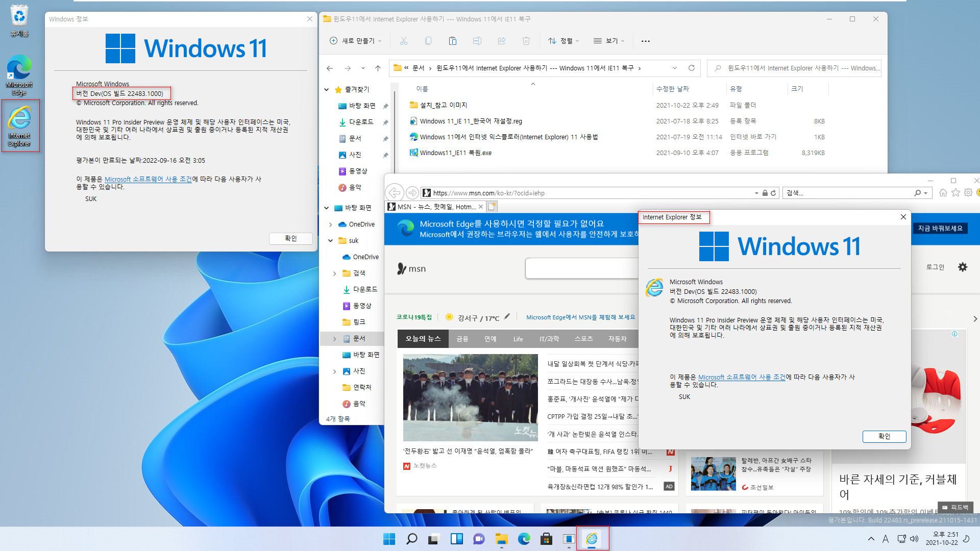The image size is (980, 551).
Task: Open a new IE tab
Action: pos(492,207)
